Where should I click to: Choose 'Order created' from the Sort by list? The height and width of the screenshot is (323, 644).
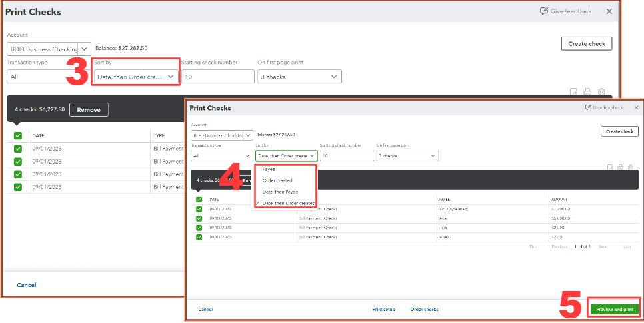[x=277, y=180]
